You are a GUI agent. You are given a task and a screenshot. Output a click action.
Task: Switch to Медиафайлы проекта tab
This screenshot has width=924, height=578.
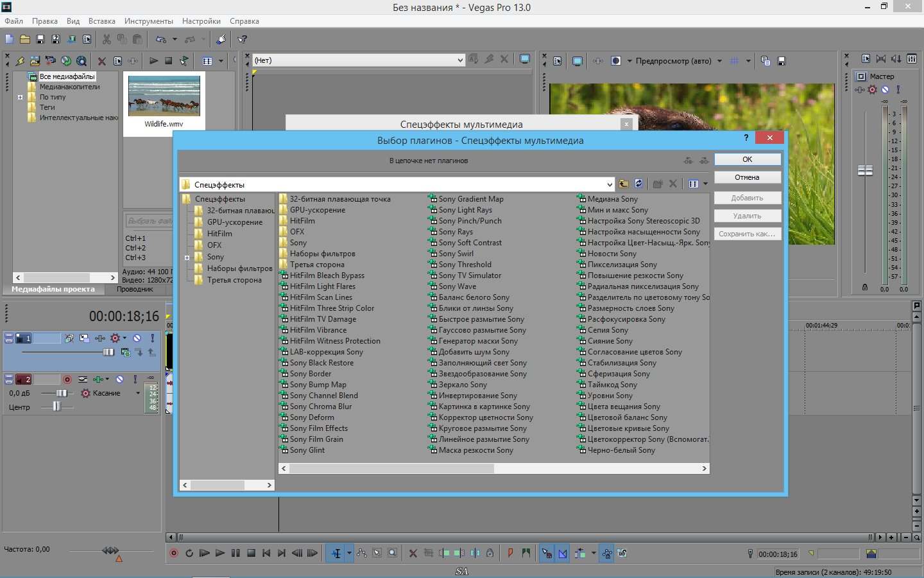(x=53, y=290)
